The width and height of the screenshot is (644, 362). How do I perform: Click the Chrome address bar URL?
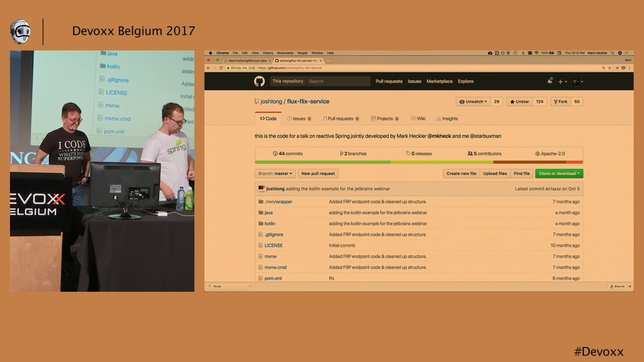click(290, 68)
